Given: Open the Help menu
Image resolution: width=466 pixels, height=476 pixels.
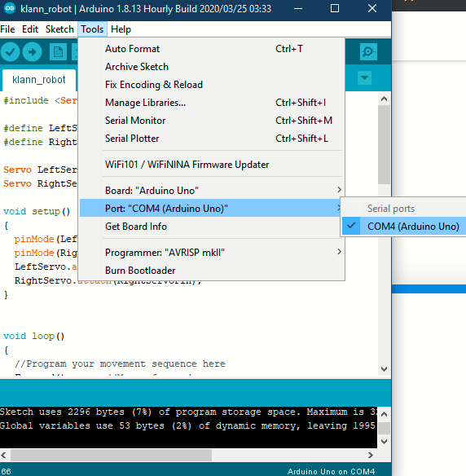Looking at the screenshot, I should [121, 29].
